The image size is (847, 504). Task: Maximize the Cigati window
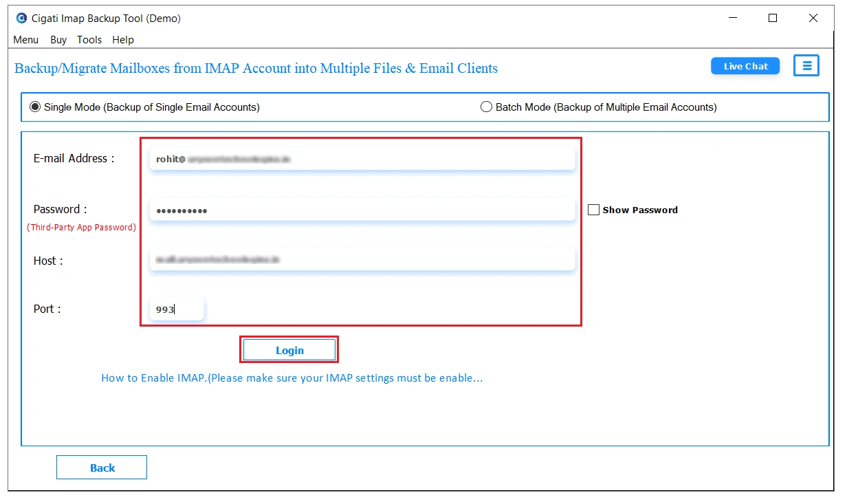point(773,19)
